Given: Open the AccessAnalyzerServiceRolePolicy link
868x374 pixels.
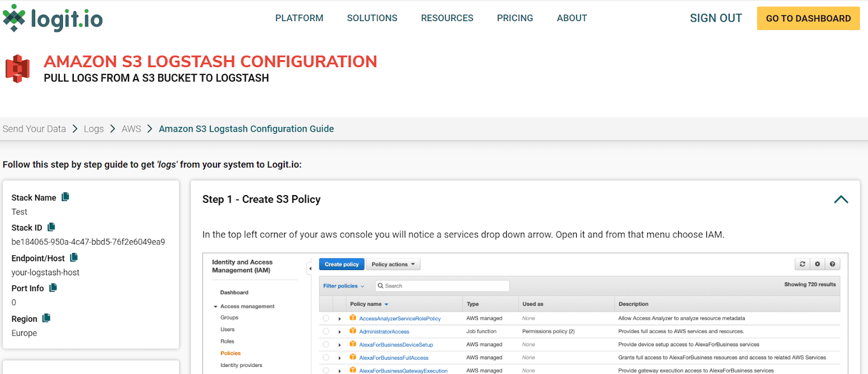Looking at the screenshot, I should (x=400, y=319).
